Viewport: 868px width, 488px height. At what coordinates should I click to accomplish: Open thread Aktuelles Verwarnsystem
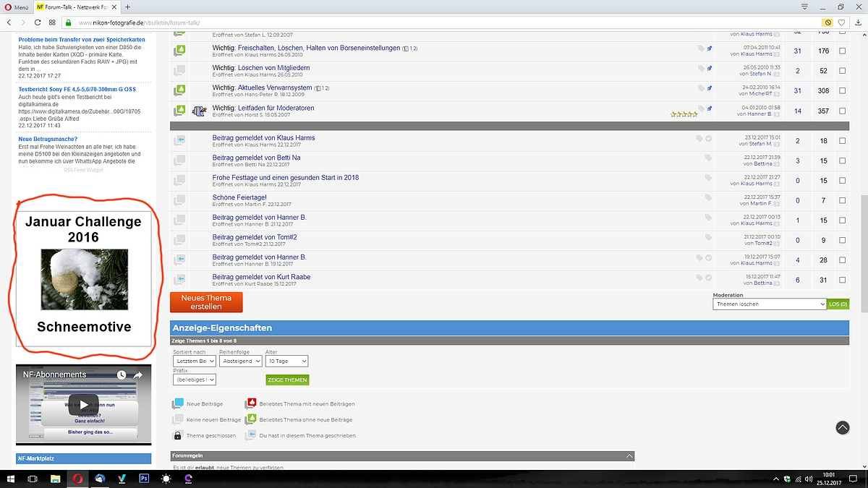click(x=275, y=87)
